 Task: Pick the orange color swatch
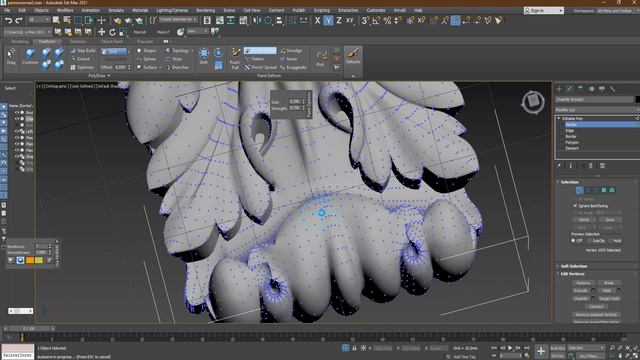tap(30, 260)
